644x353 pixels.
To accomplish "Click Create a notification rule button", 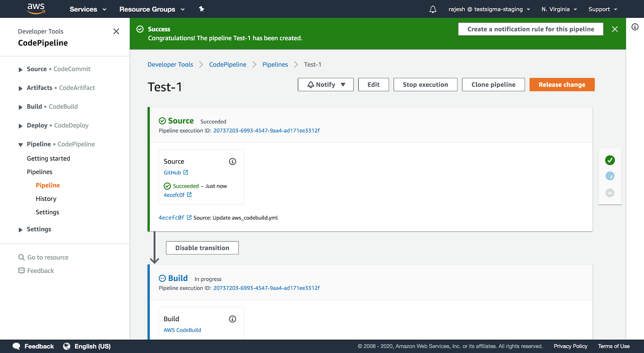I will click(530, 29).
